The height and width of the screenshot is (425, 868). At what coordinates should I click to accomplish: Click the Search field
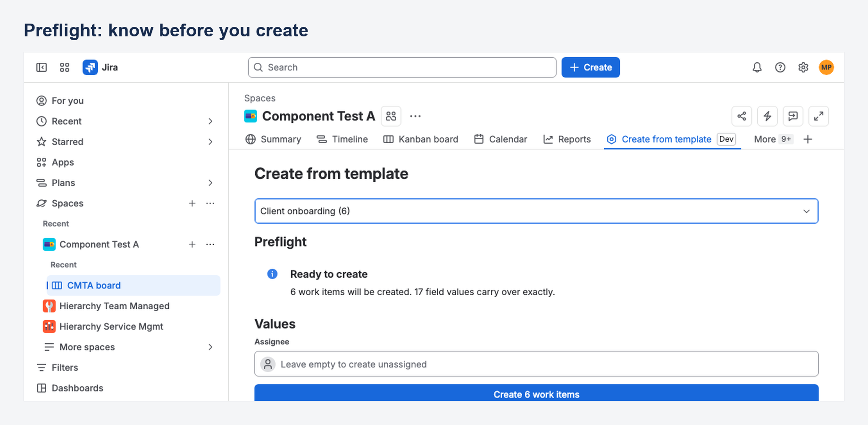pyautogui.click(x=402, y=68)
